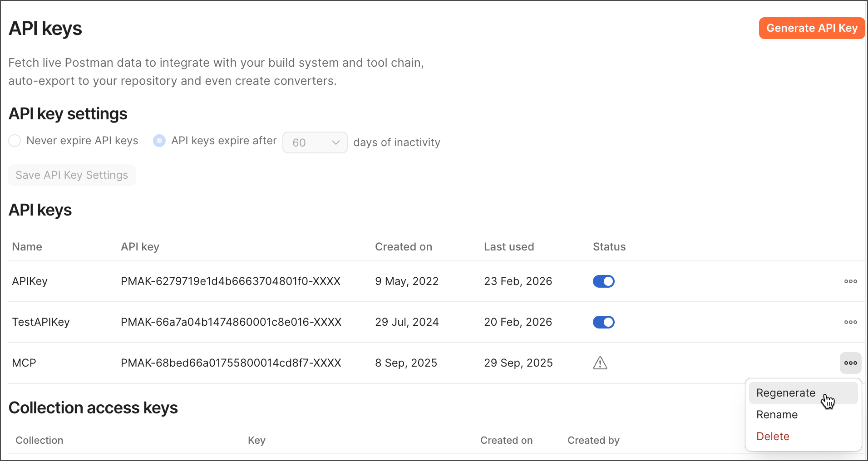This screenshot has width=868, height=461.
Task: Click key PMAK-66a7a04b1474860001c8e016-XXXX
Action: [231, 322]
